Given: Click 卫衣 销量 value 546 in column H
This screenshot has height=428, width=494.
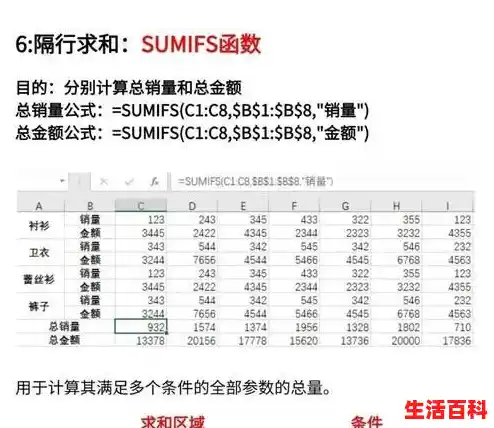Looking at the screenshot, I should tap(396, 246).
